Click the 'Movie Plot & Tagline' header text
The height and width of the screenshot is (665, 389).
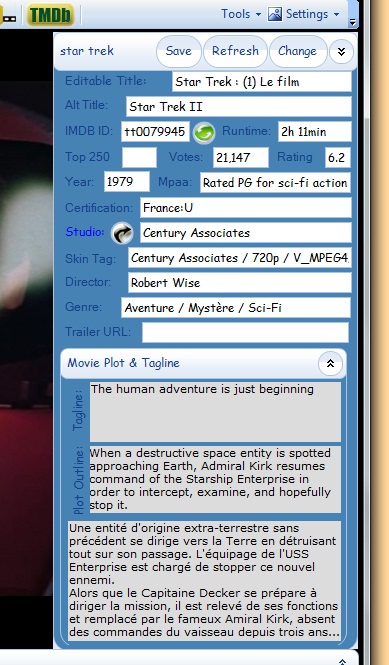pyautogui.click(x=123, y=363)
